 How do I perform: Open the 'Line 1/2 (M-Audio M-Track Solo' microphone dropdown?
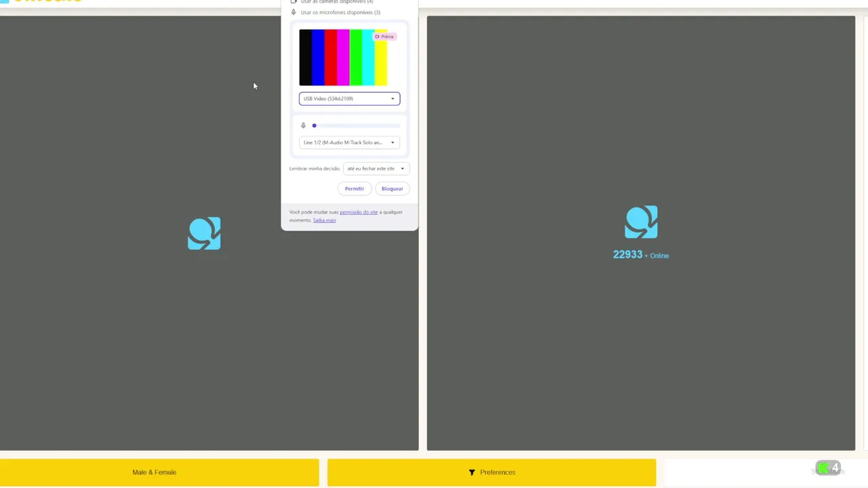[349, 142]
